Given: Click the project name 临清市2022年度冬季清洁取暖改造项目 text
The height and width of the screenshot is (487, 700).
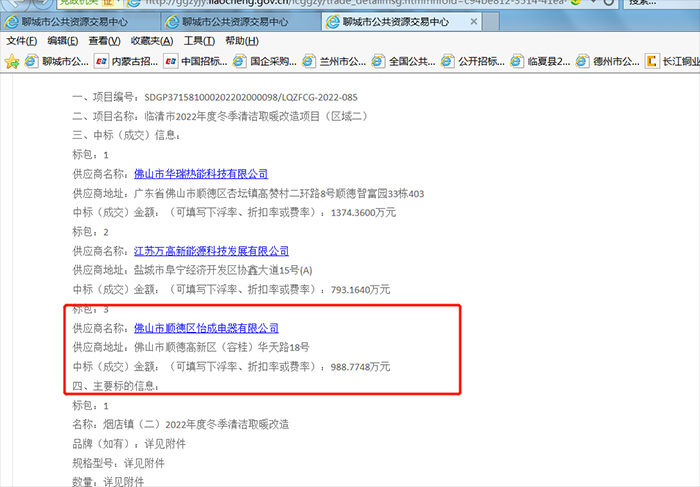Looking at the screenshot, I should [232, 117].
